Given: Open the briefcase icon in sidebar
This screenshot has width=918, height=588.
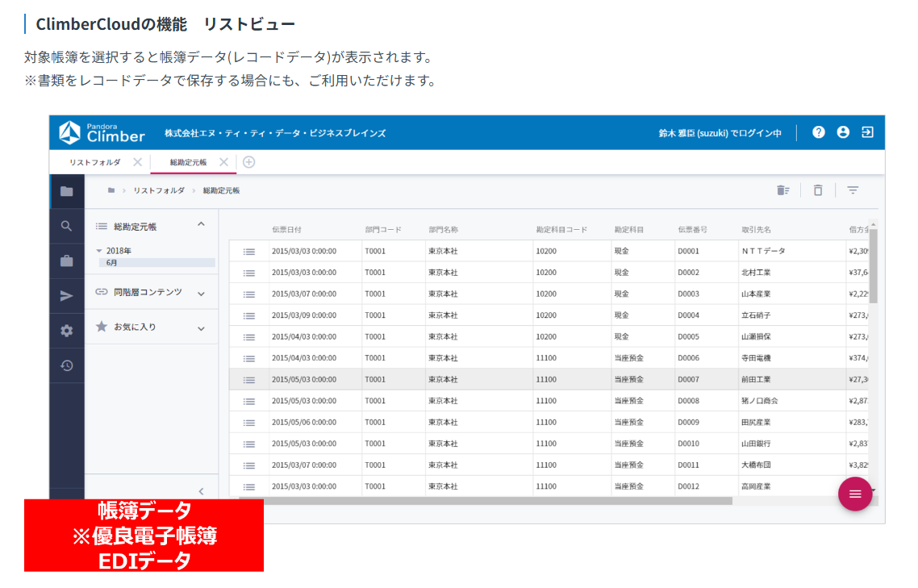Looking at the screenshot, I should tap(67, 261).
